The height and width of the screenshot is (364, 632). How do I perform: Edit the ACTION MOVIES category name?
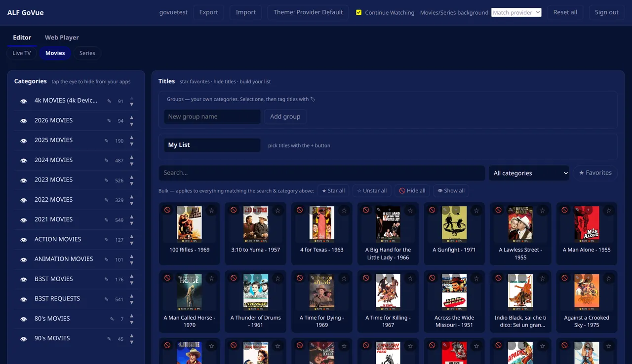106,240
